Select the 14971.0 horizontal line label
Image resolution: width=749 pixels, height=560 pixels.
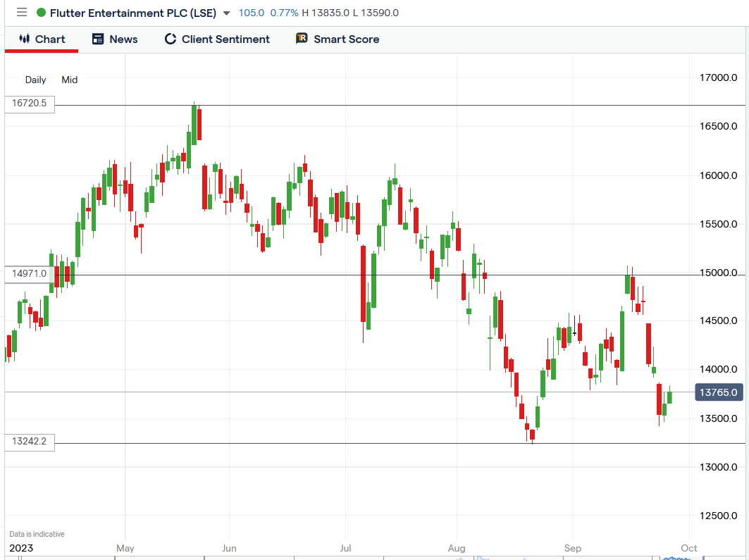[x=30, y=274]
